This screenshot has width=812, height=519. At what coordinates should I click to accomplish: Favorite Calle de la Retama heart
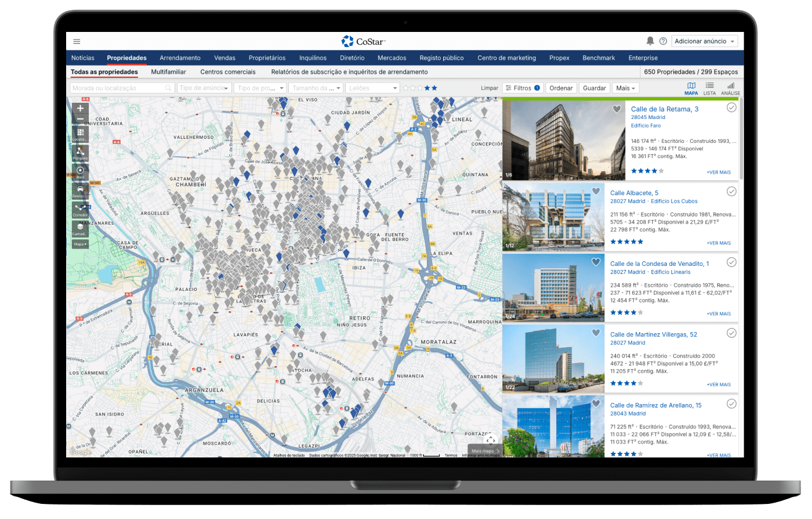(x=617, y=109)
